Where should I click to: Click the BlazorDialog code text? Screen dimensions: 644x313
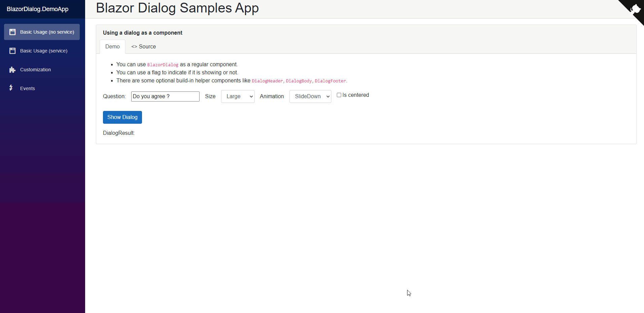[163, 65]
